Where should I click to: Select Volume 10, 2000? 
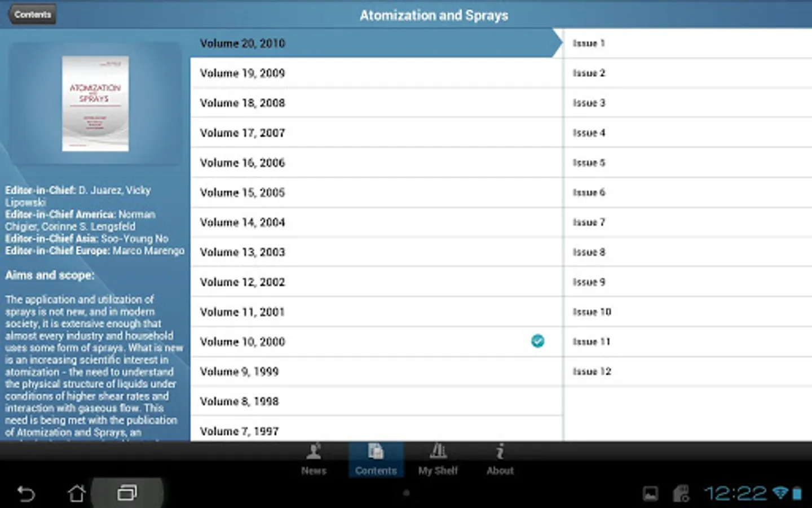[376, 341]
